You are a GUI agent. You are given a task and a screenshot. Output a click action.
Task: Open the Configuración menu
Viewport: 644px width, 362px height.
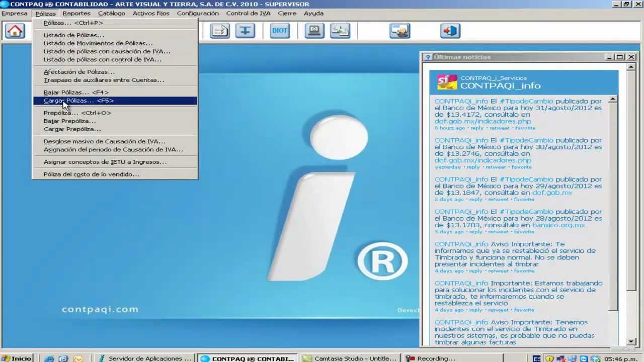click(x=198, y=13)
